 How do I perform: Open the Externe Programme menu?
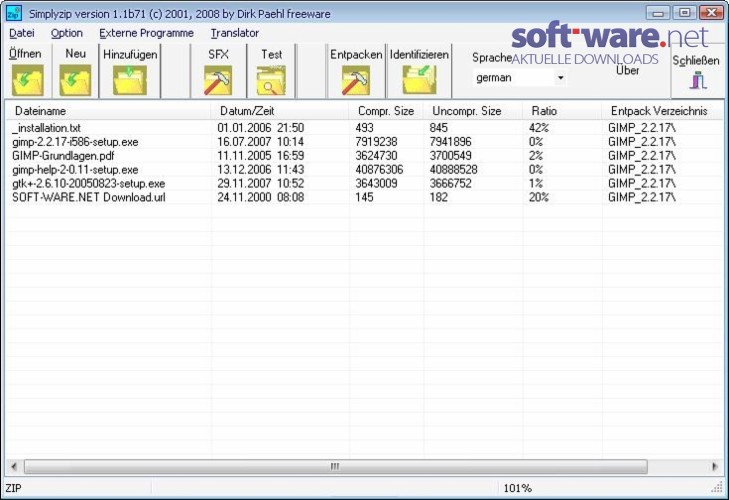click(x=146, y=33)
